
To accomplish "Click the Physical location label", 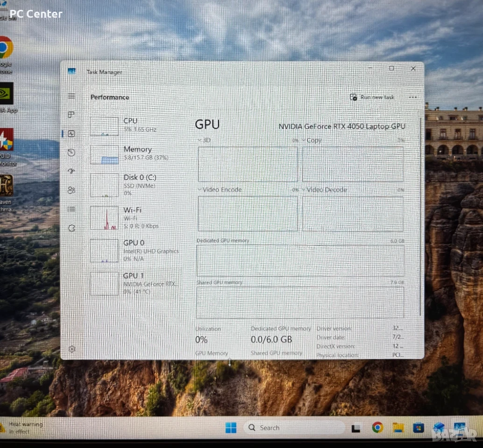I will point(338,355).
